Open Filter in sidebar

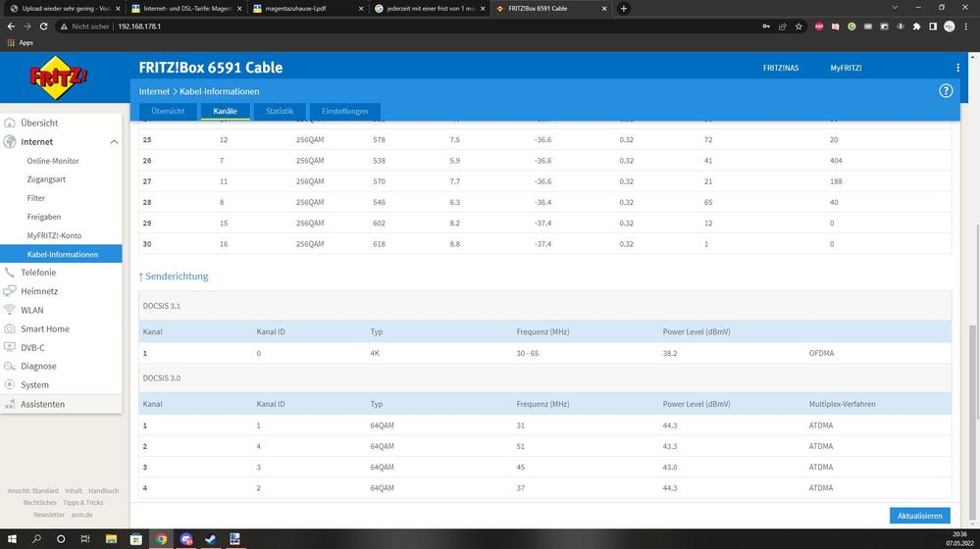(36, 198)
